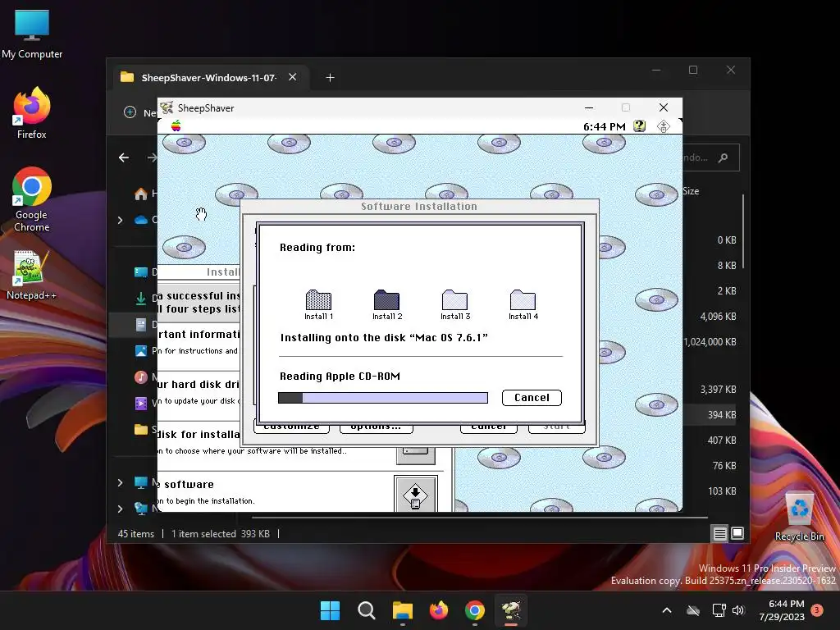
Task: Open Google Chrome desktop shortcut
Action: 32,199
